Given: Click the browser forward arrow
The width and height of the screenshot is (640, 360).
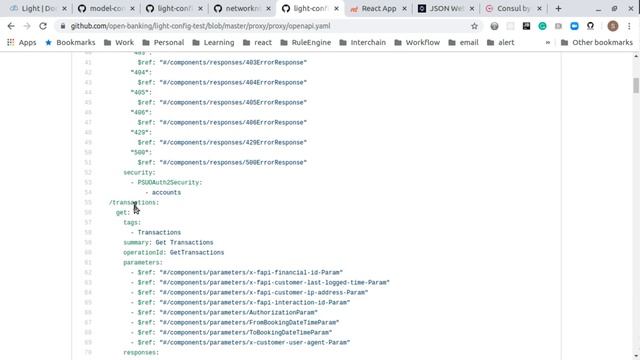Looking at the screenshot, I should [x=27, y=26].
